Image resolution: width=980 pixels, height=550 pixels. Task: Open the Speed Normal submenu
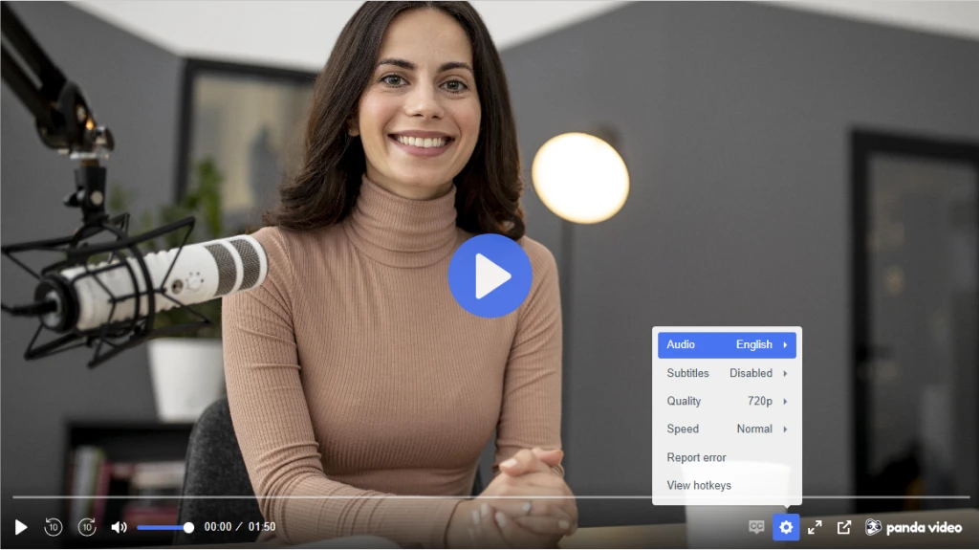click(x=727, y=429)
